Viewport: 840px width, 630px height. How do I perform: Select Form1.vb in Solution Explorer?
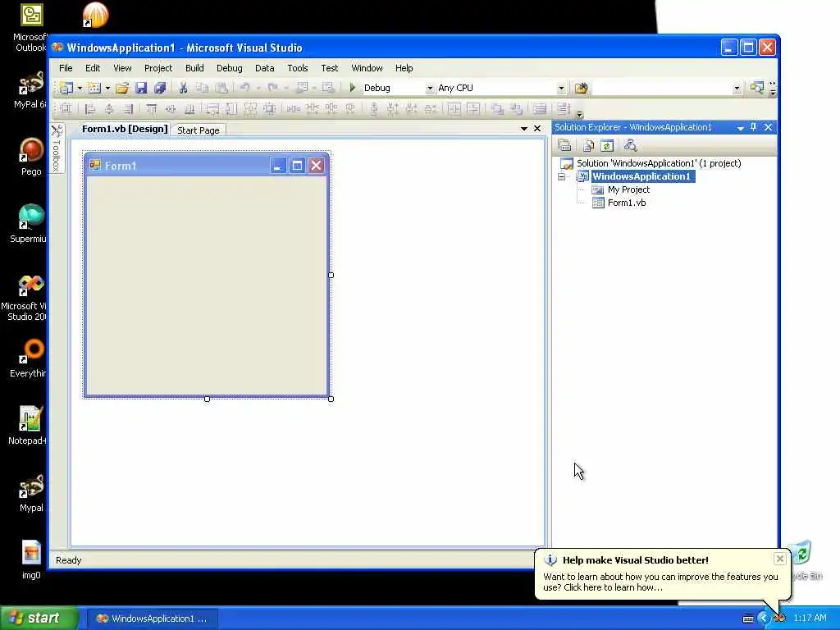click(627, 203)
